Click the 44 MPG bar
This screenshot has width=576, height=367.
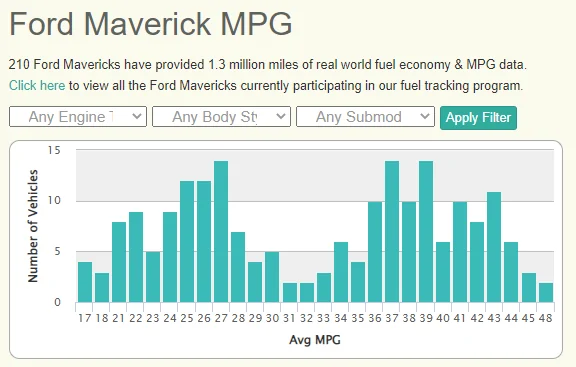tap(511, 272)
